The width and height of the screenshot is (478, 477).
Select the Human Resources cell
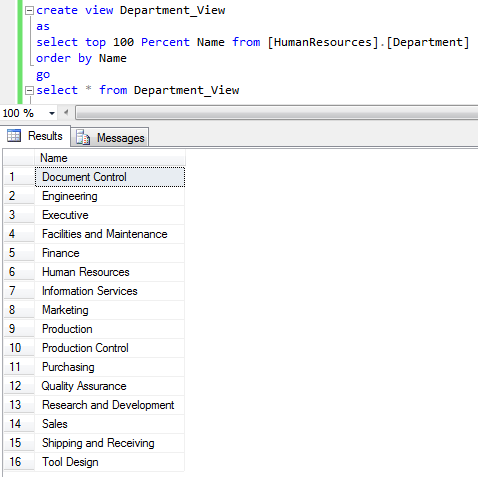pyautogui.click(x=110, y=272)
